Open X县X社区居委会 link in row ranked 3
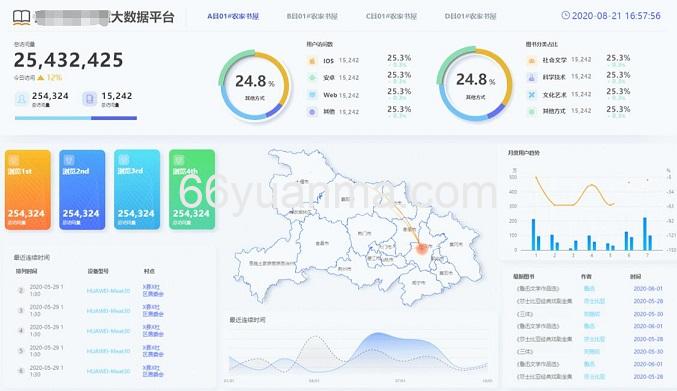 click(x=153, y=311)
